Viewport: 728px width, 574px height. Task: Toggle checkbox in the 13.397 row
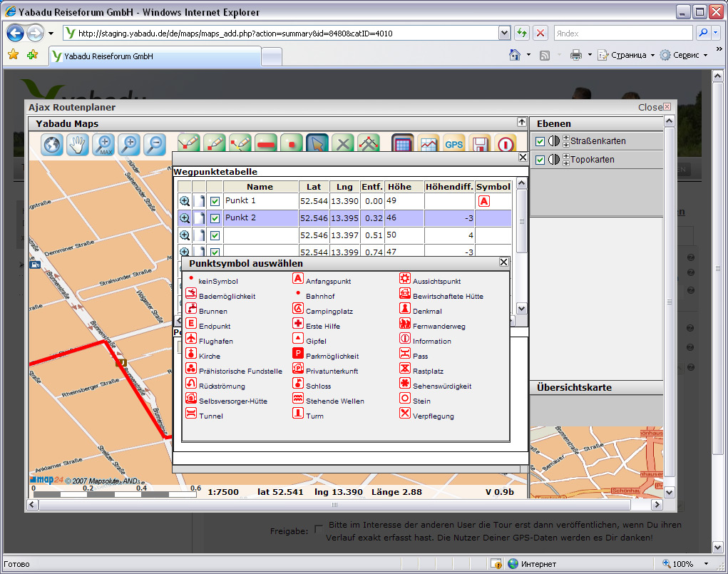click(x=215, y=235)
